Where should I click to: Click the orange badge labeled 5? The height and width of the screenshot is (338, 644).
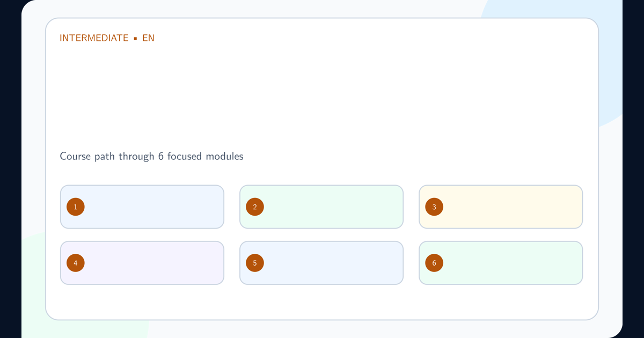pyautogui.click(x=255, y=263)
